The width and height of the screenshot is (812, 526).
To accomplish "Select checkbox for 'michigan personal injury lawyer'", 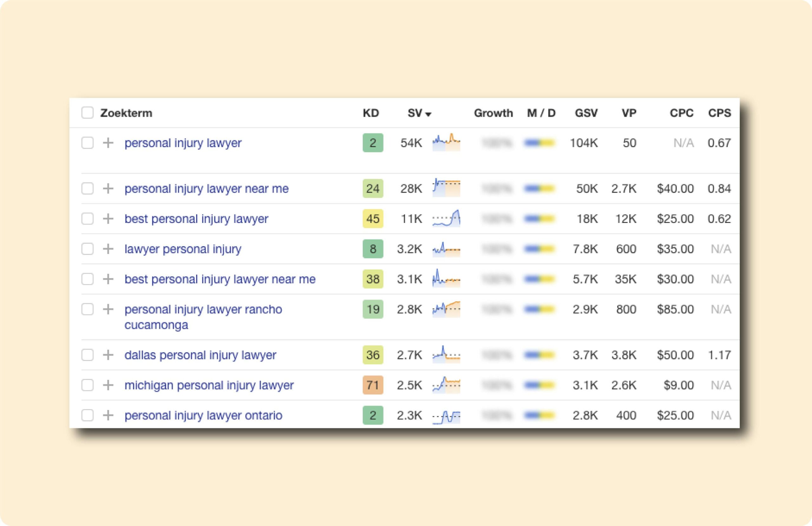I will coord(87,385).
